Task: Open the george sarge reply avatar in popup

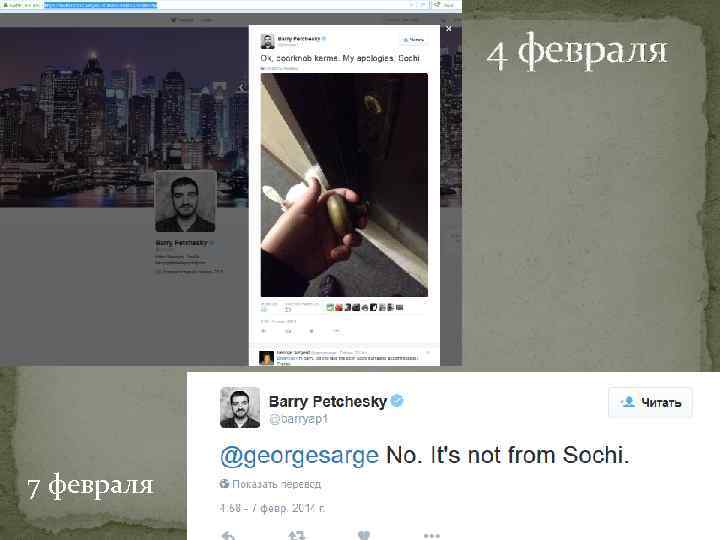Action: click(x=266, y=358)
